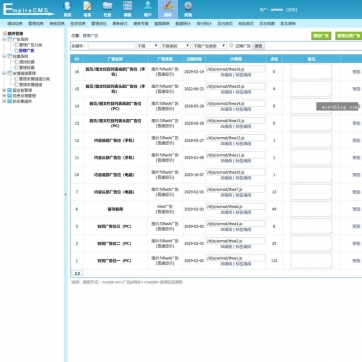Open the 系统 (System) top icon
This screenshot has height=362, width=362.
(68, 9)
